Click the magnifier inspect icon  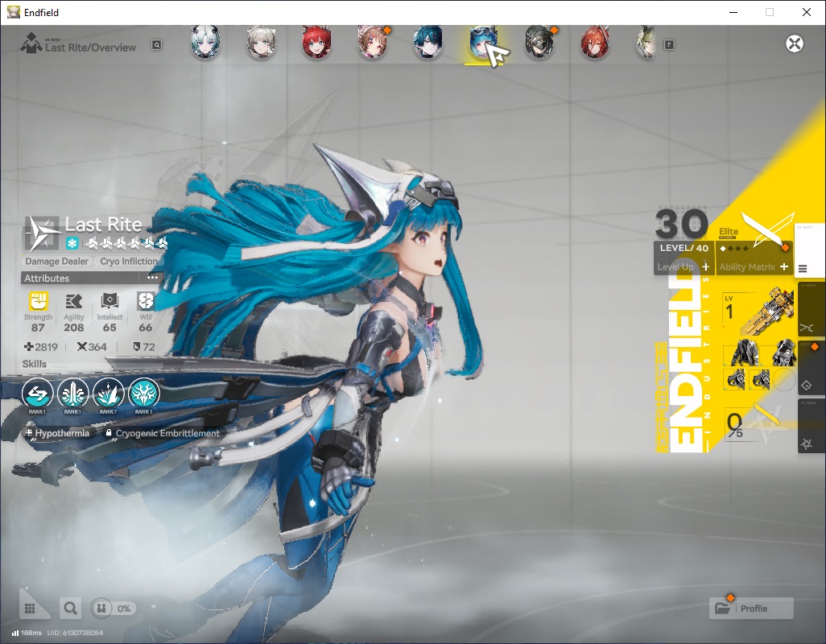pos(70,609)
